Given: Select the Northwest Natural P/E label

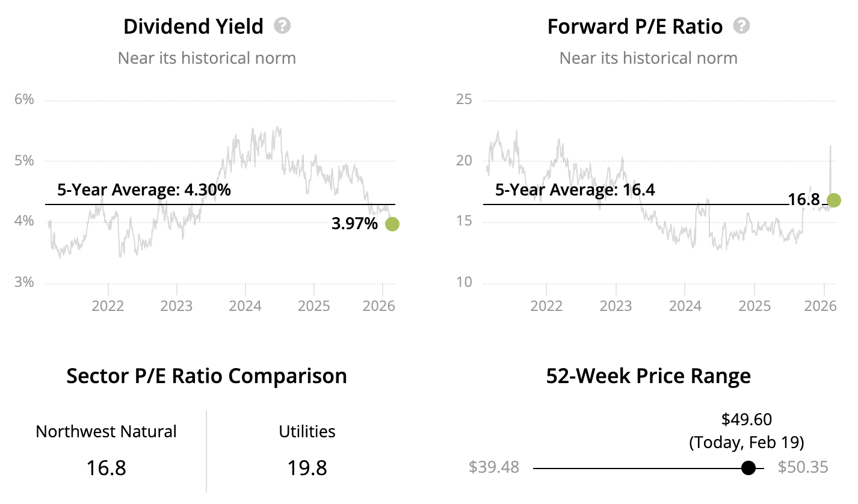Looking at the screenshot, I should coord(106,431).
